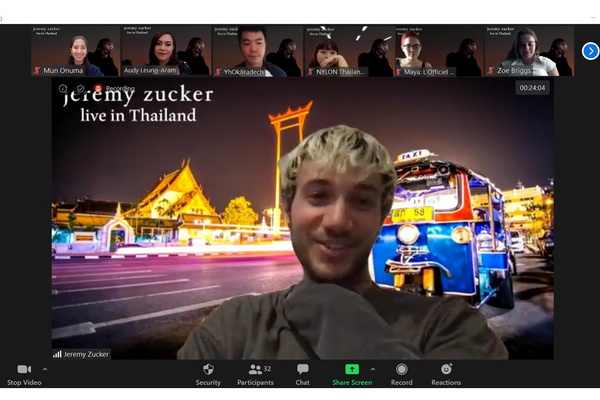Click the 00:24:04 meeting timer
600x400 pixels.
[532, 88]
